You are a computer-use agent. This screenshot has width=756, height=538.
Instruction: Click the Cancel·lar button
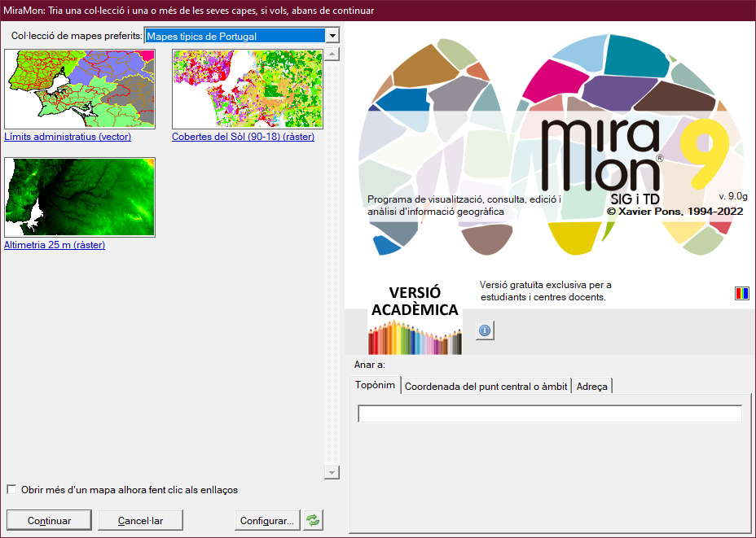[140, 520]
